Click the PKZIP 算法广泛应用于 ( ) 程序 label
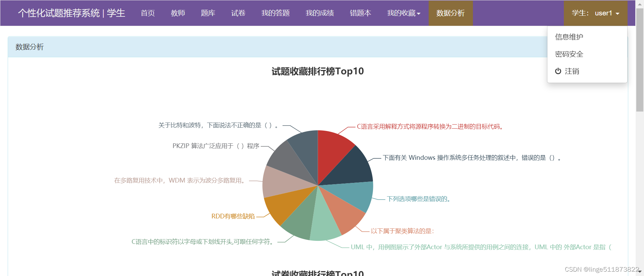The image size is (644, 276). pos(216,146)
